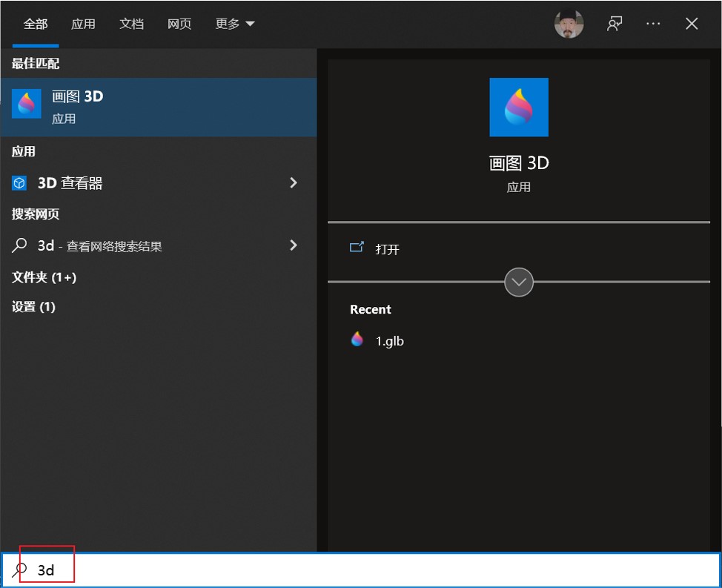The width and height of the screenshot is (722, 588).
Task: Click the 画图 3D title in preview pane
Action: coord(518,163)
